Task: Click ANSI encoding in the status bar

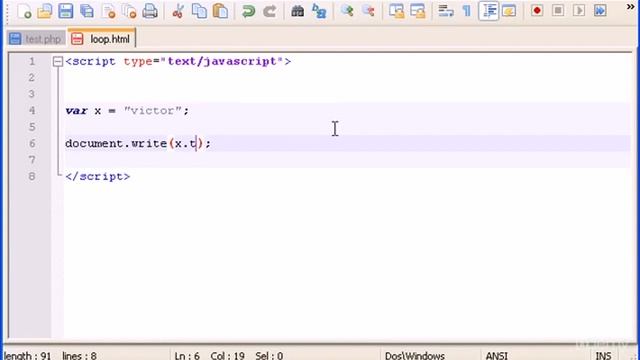Action: click(496, 356)
